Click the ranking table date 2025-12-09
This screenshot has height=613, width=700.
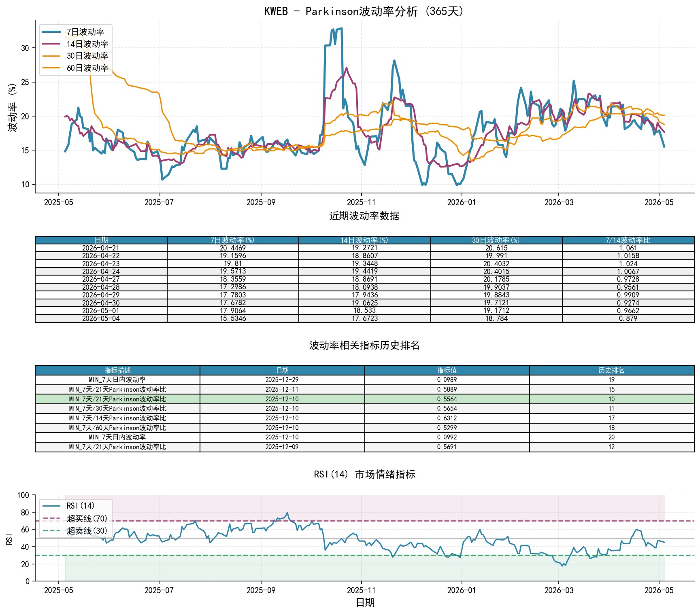click(x=282, y=447)
